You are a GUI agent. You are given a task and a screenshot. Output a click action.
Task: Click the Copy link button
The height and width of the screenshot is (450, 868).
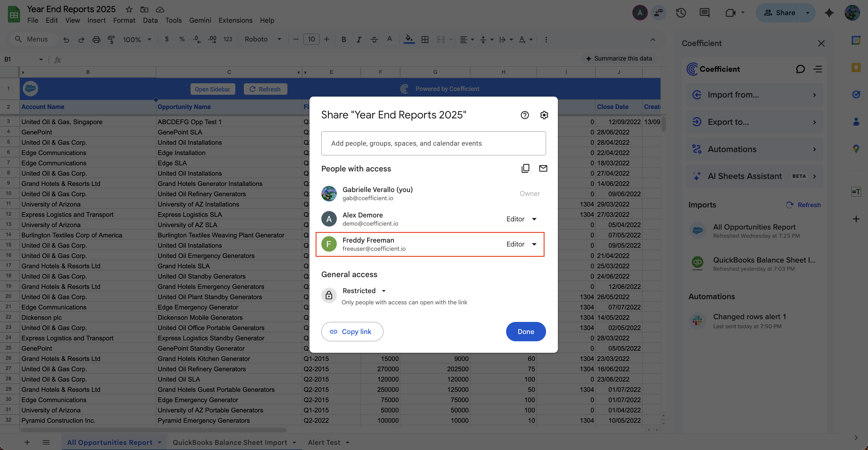click(352, 331)
